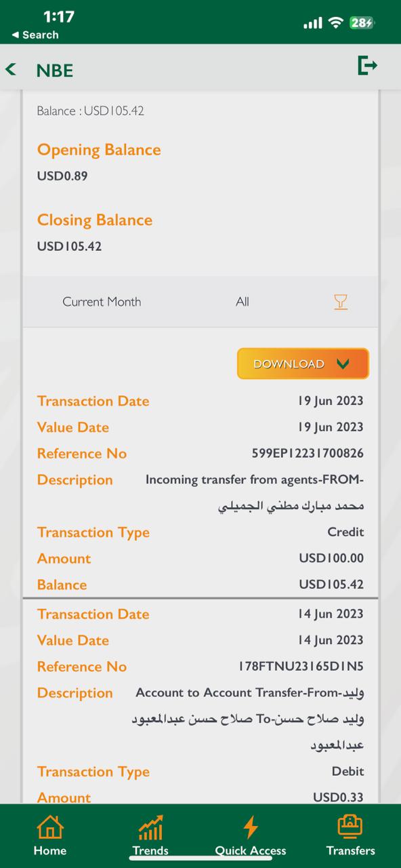This screenshot has height=868, width=401.
Task: Click the chevron arrow on DOWNLOAD
Action: [x=343, y=364]
